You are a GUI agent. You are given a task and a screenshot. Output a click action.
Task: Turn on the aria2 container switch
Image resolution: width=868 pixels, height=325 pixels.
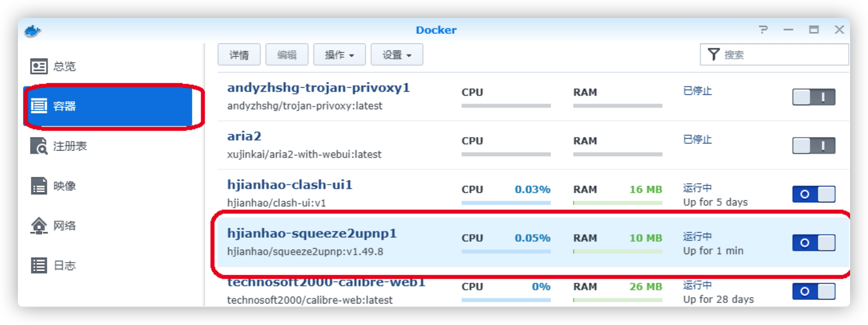pyautogui.click(x=814, y=146)
